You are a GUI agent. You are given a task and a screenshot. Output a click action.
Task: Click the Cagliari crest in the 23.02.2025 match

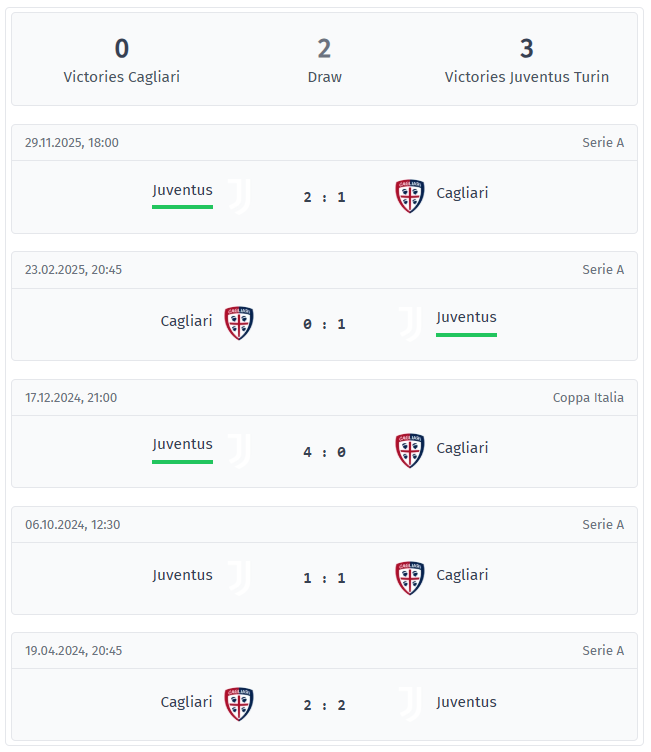[x=239, y=323]
